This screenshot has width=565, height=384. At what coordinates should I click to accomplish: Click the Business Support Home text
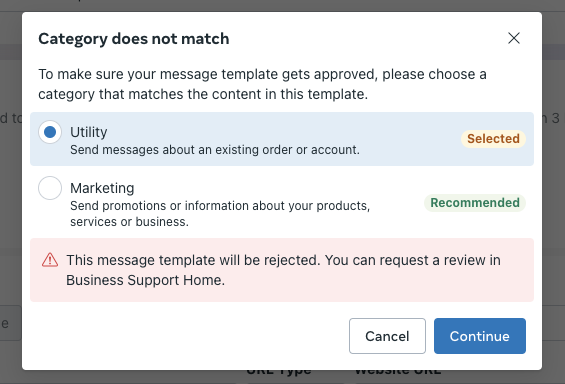146,280
